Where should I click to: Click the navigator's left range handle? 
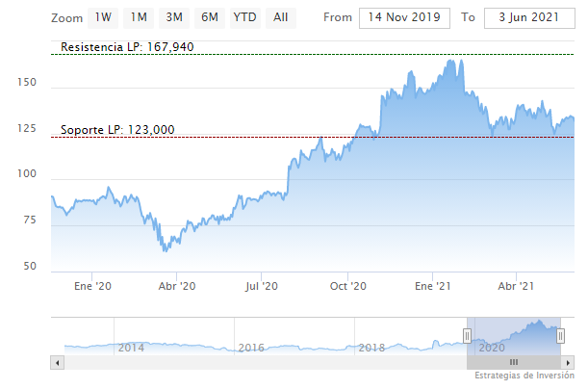click(x=467, y=334)
